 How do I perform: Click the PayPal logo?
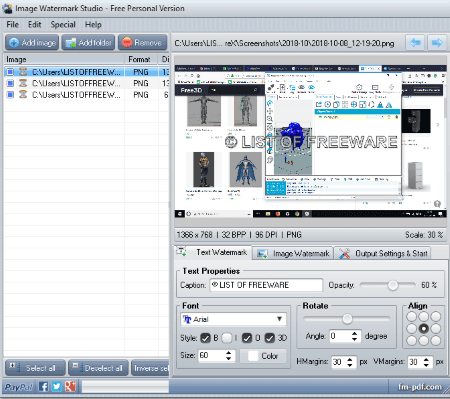(19, 387)
